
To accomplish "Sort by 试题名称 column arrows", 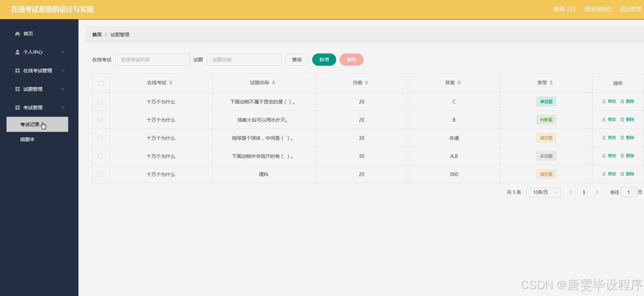I will click(273, 83).
